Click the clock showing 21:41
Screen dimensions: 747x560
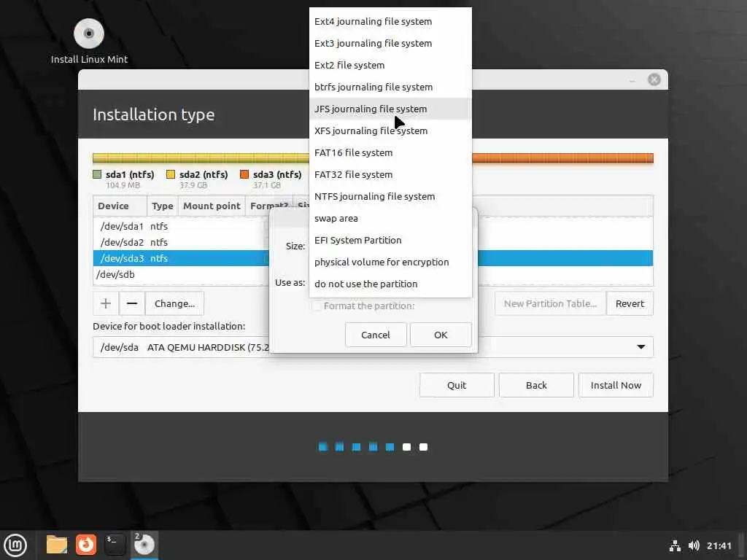(x=719, y=545)
